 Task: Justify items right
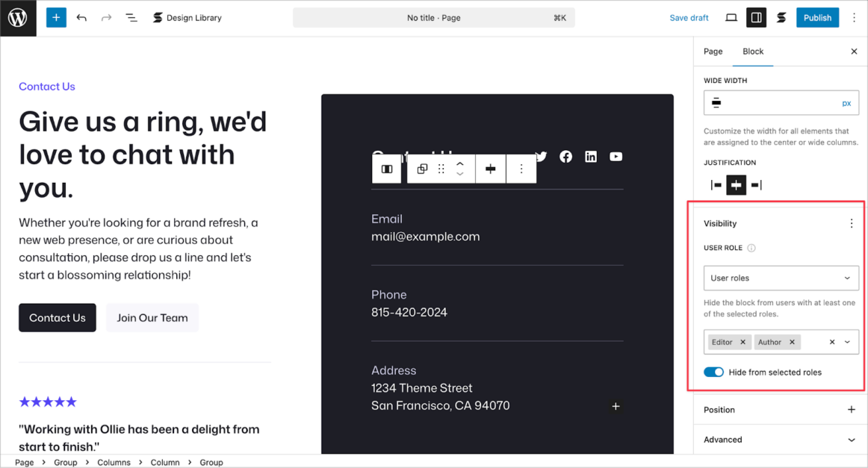coord(756,185)
